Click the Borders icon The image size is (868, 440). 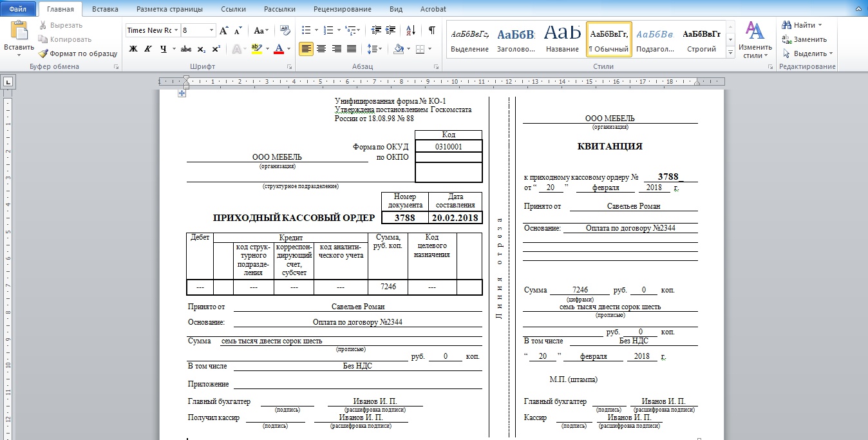click(420, 49)
